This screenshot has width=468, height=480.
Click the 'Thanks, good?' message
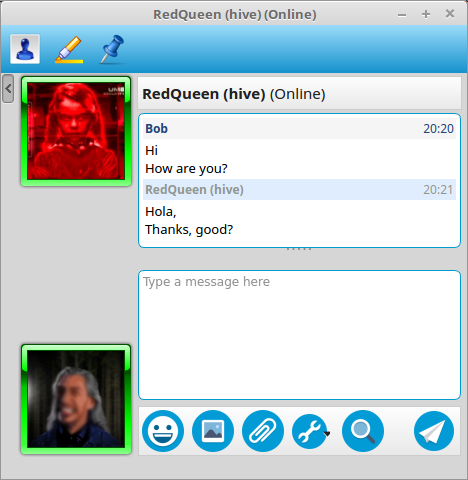[x=189, y=230]
